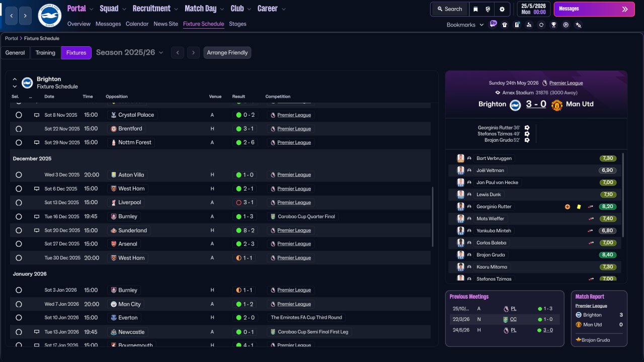The width and height of the screenshot is (644, 362).
Task: Expand the Match Day menu dropdown arrow
Action: (221, 9)
